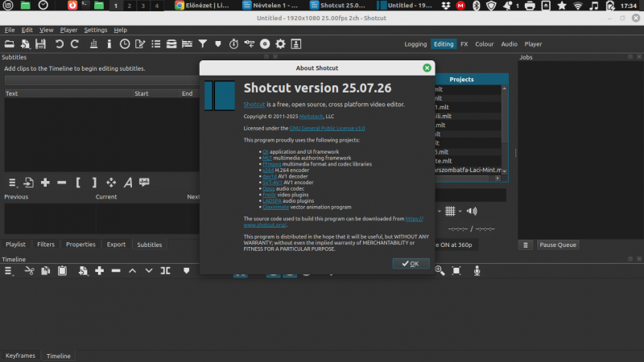Expand the grid options dropdown arrow

(460, 212)
